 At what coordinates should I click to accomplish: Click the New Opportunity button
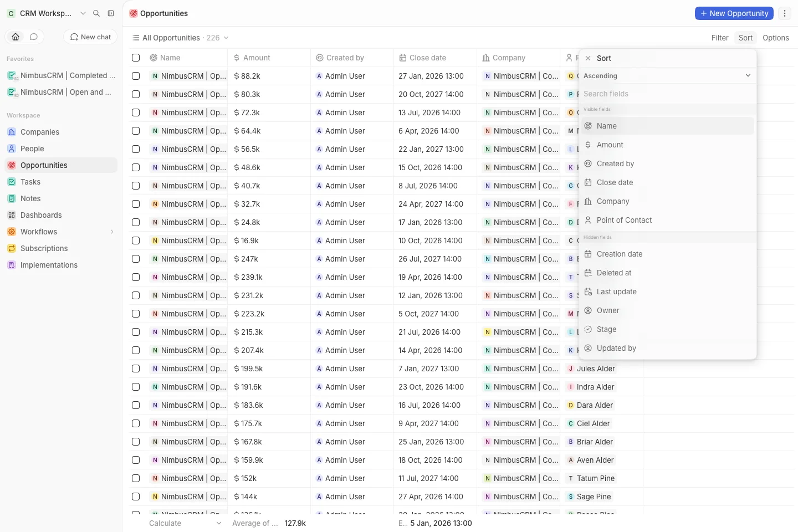[x=734, y=13]
